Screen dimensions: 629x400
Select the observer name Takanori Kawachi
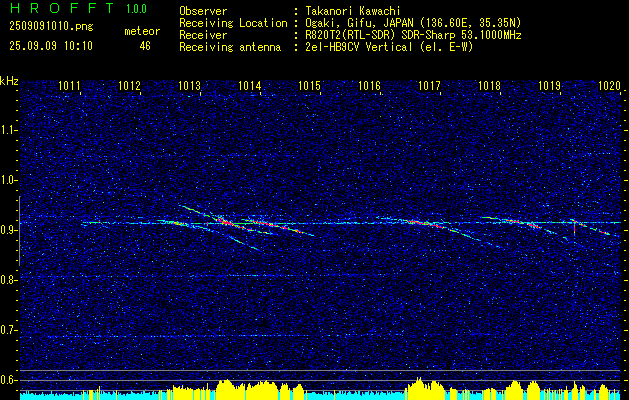351,11
